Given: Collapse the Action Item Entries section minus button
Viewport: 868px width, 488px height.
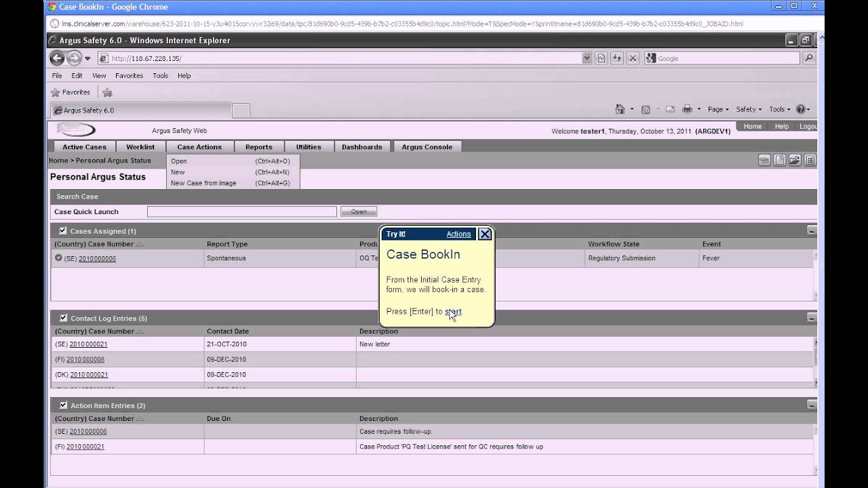Looking at the screenshot, I should [812, 405].
